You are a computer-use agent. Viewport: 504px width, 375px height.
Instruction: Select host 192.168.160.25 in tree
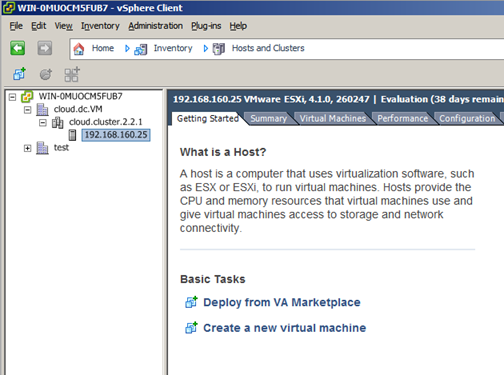pos(116,135)
